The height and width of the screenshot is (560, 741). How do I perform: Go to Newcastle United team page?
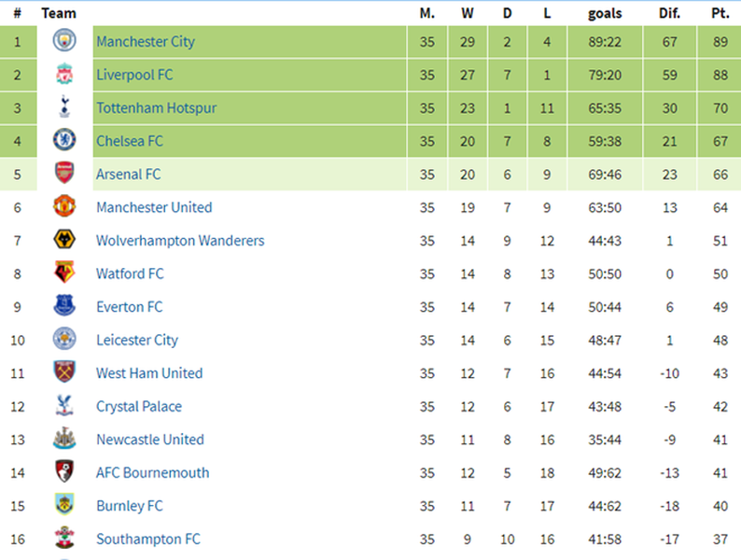click(x=149, y=440)
